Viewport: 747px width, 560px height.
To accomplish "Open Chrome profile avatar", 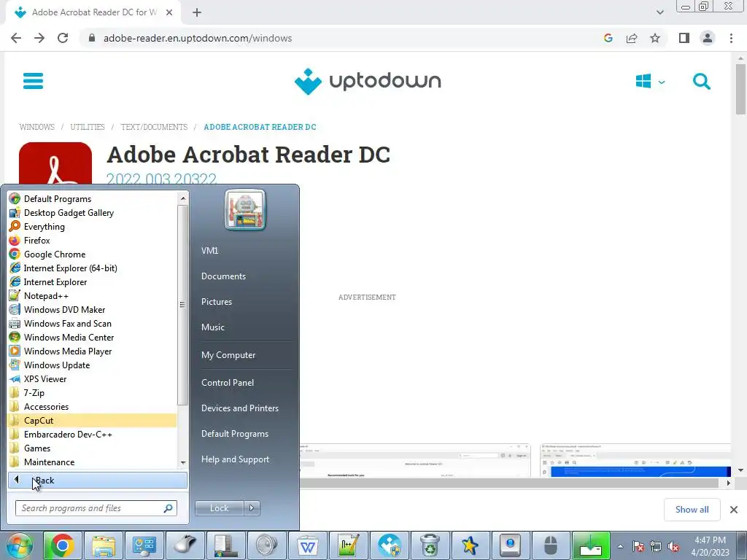I will pos(708,38).
